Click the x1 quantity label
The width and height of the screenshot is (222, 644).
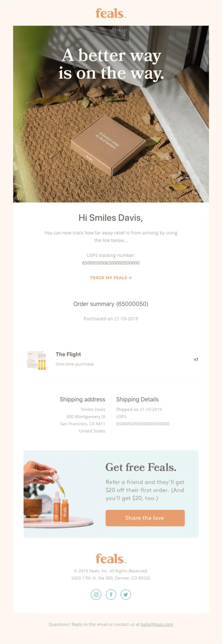click(196, 359)
